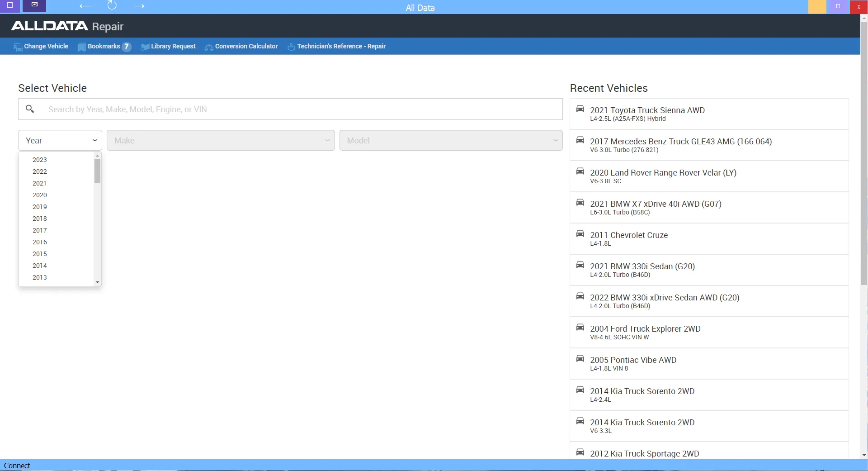Click the yellow minimize window button
This screenshot has height=471, width=868.
coord(817,6)
